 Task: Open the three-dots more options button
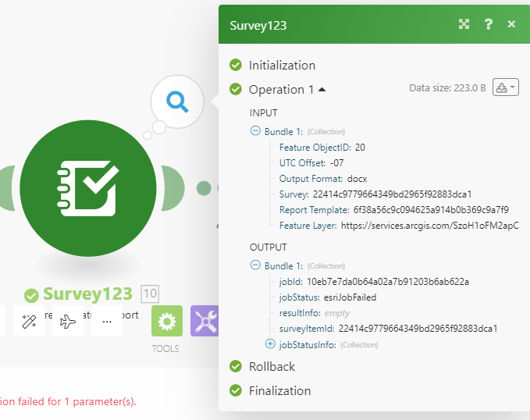pyautogui.click(x=107, y=321)
